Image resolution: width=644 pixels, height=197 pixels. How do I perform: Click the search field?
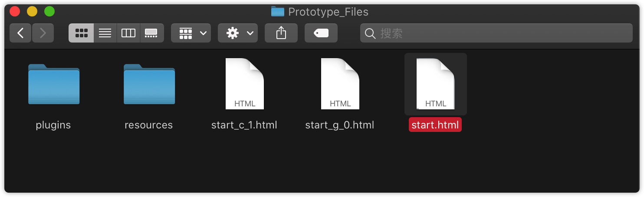pyautogui.click(x=496, y=33)
